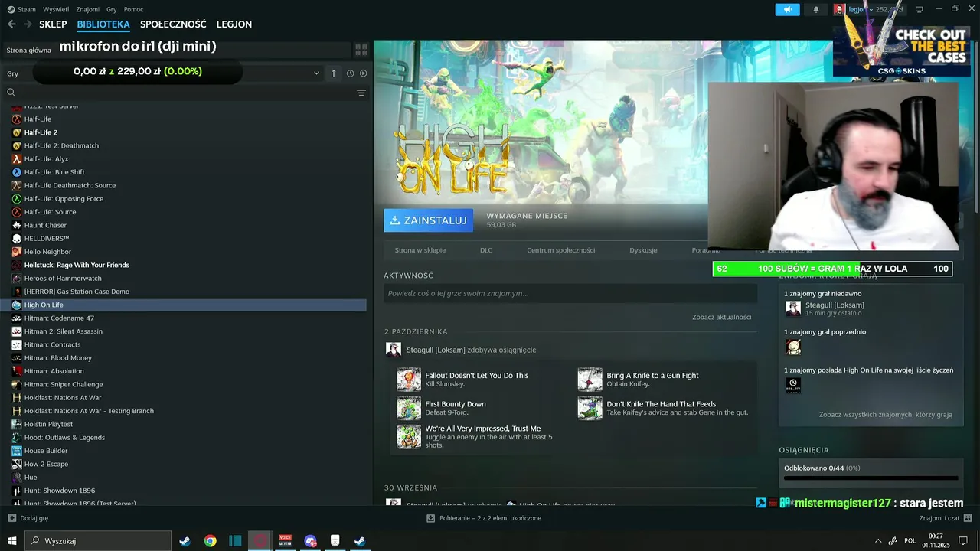Open advanced filter options icon

tap(361, 93)
